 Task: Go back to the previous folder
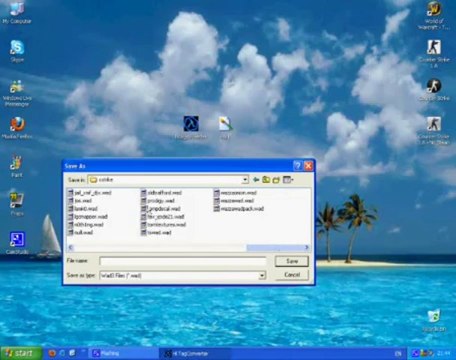[x=256, y=180]
